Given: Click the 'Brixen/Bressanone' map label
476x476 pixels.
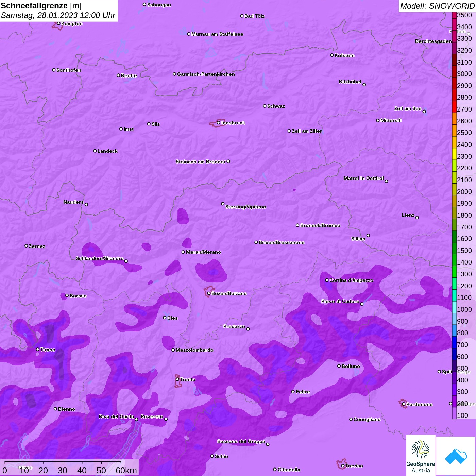Looking at the screenshot, I should tap(282, 242).
